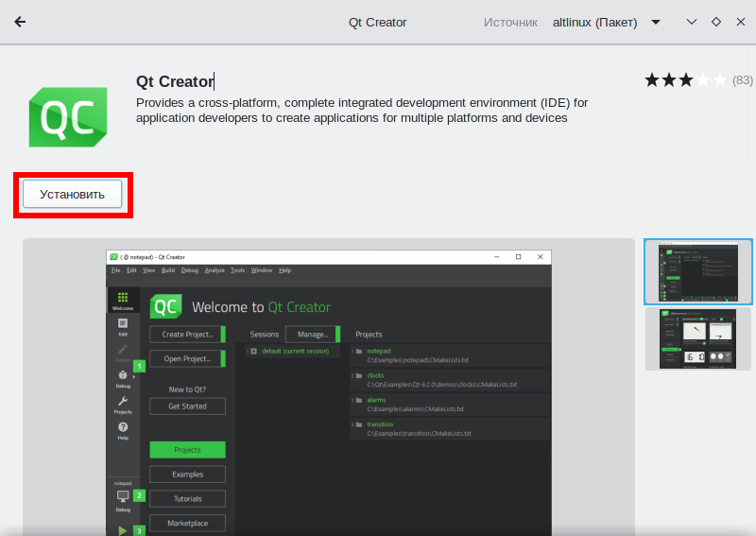
Task: Click the bold Qt Creator heading text
Action: click(x=175, y=81)
